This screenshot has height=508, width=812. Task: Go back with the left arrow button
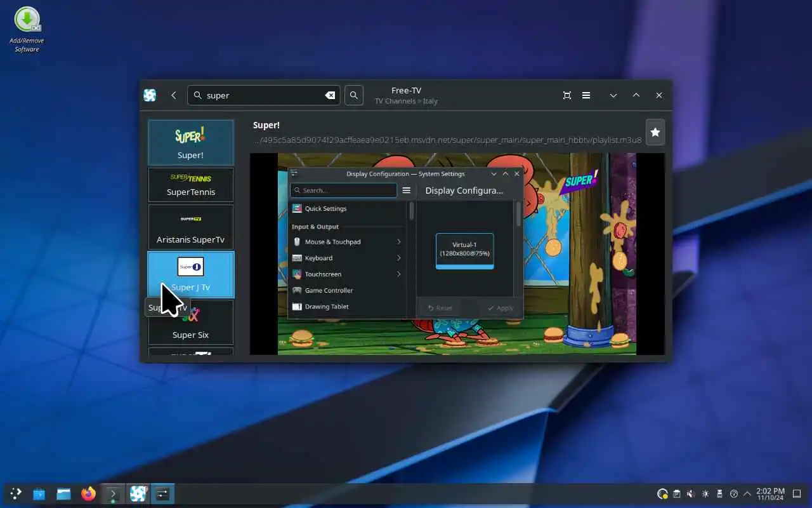coord(174,95)
